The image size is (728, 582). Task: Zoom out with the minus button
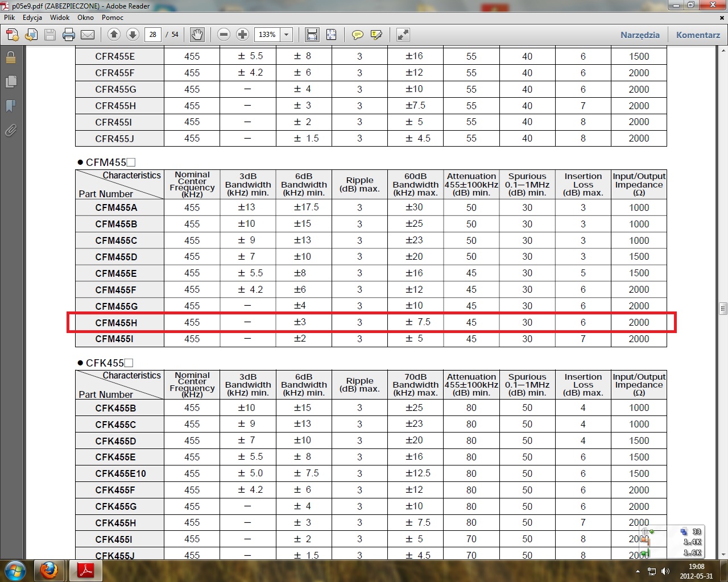224,35
